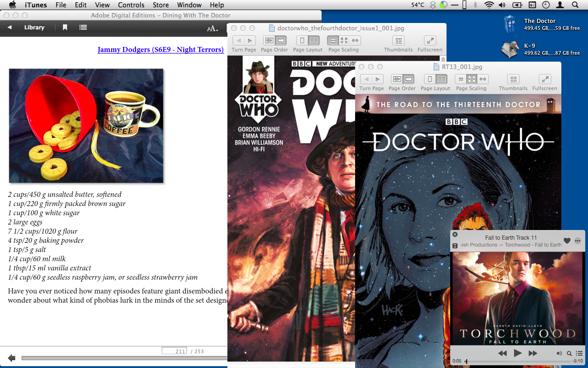Click document icon beside doctorwho_thefourthdoctor_issue1_001.jpg title

pyautogui.click(x=271, y=28)
